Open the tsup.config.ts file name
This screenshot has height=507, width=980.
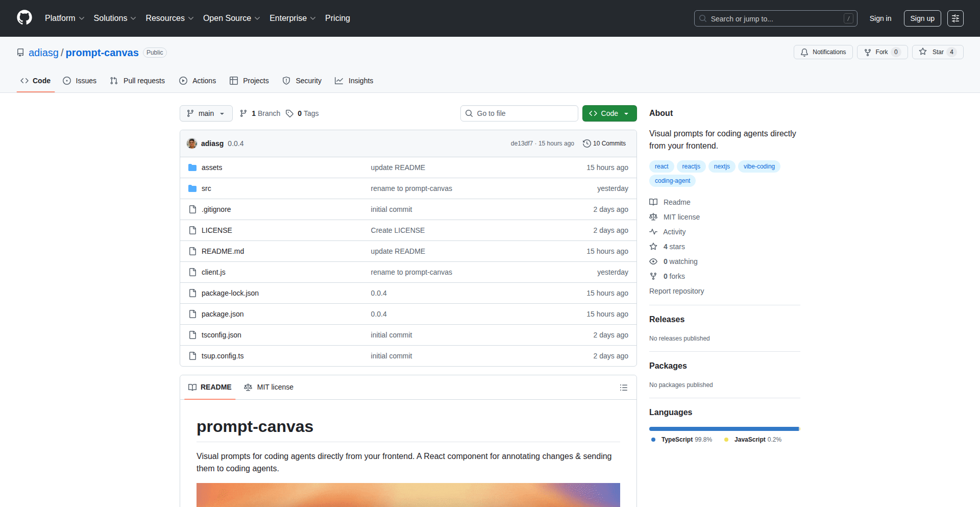[223, 356]
